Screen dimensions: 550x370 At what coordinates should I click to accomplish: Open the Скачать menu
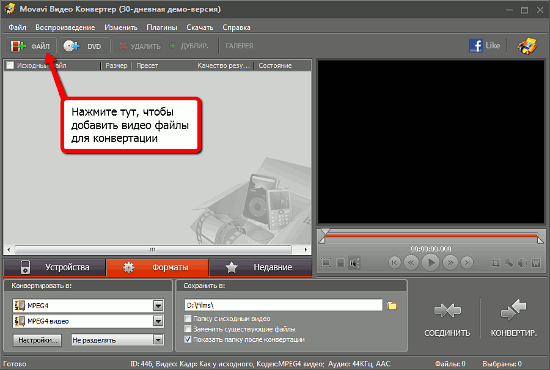tap(200, 27)
